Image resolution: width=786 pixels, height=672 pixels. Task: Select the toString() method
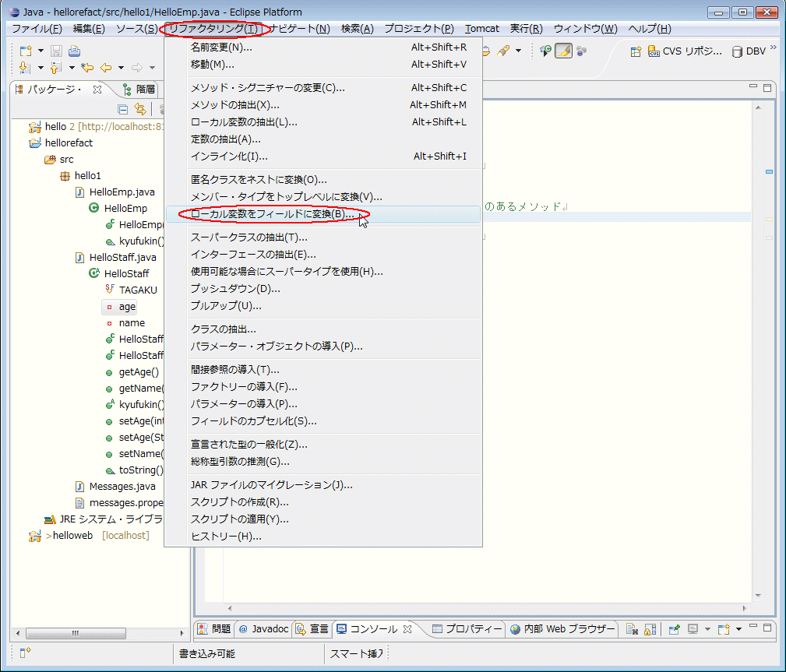(133, 470)
